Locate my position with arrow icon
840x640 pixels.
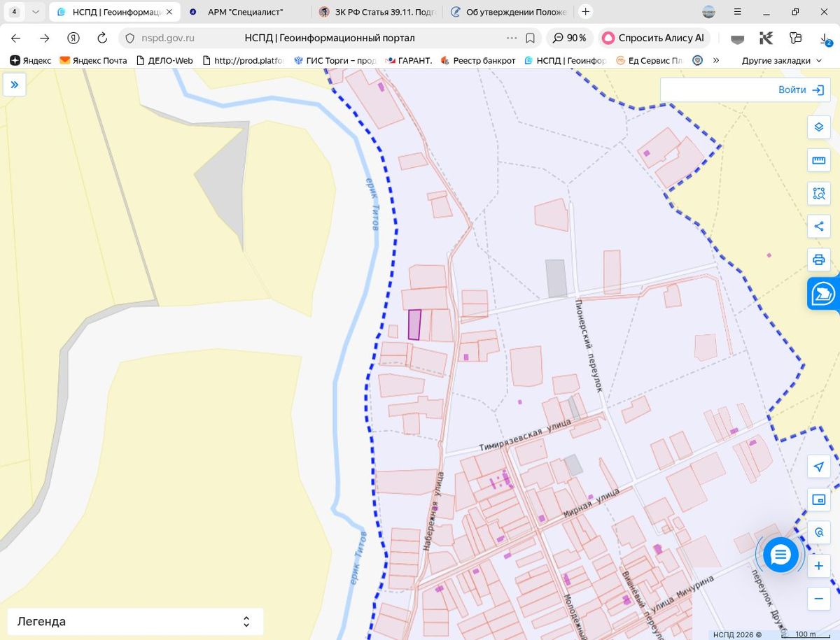click(x=818, y=467)
